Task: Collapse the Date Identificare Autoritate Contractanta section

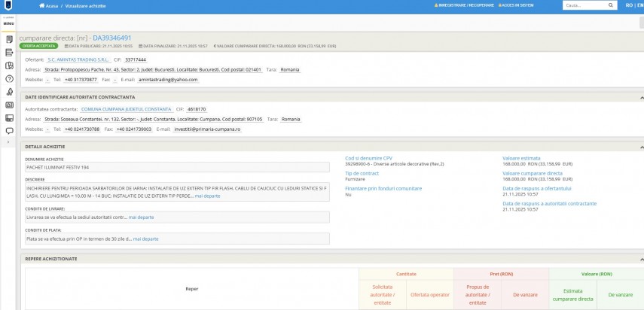Action: 640,97
